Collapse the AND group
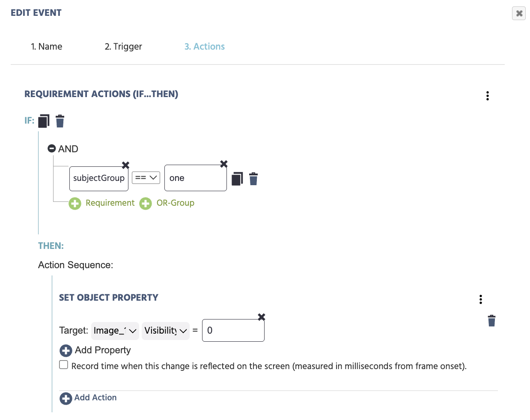The image size is (530, 420). (x=52, y=148)
